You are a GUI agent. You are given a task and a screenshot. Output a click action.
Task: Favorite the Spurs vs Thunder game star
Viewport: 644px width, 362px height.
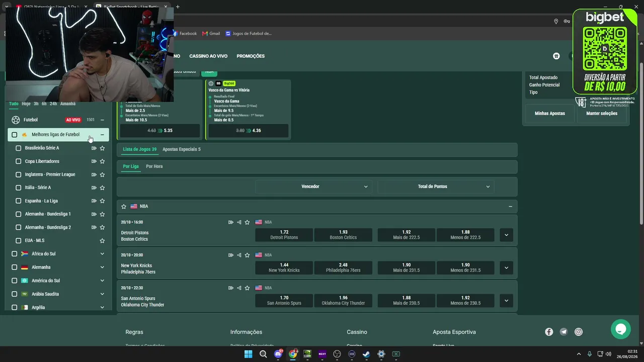pyautogui.click(x=247, y=288)
